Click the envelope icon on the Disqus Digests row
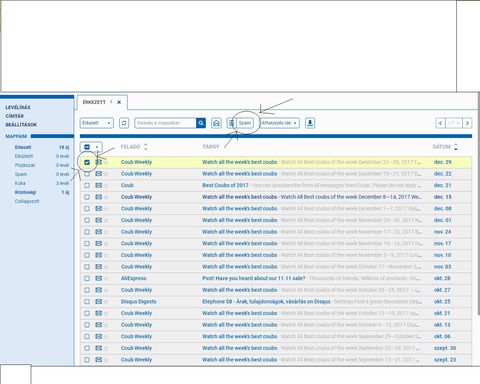The width and height of the screenshot is (480, 384). pos(99,302)
